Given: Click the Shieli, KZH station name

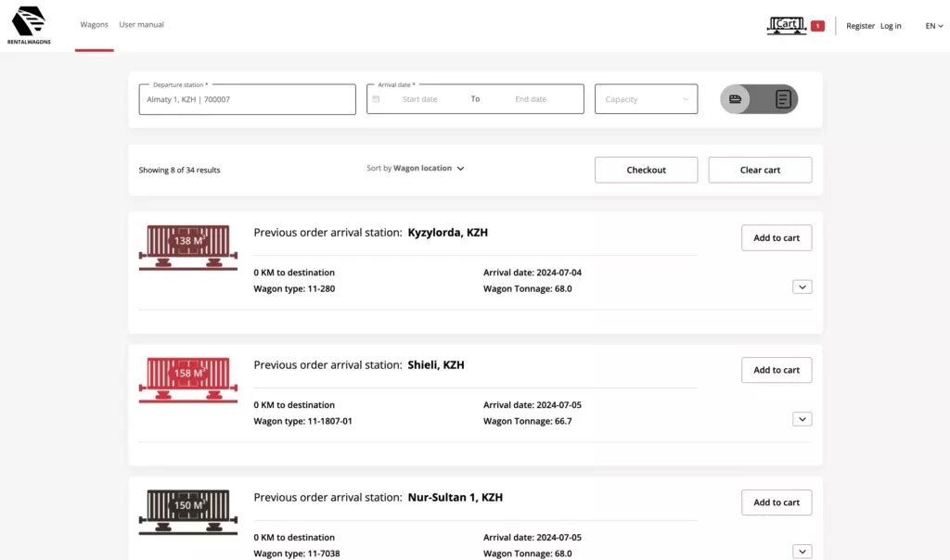Looking at the screenshot, I should (x=436, y=365).
